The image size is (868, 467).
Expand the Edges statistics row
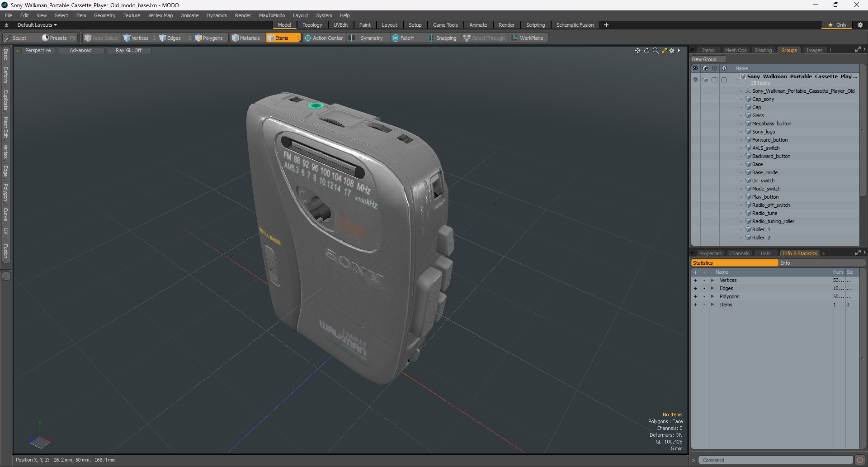coord(712,289)
